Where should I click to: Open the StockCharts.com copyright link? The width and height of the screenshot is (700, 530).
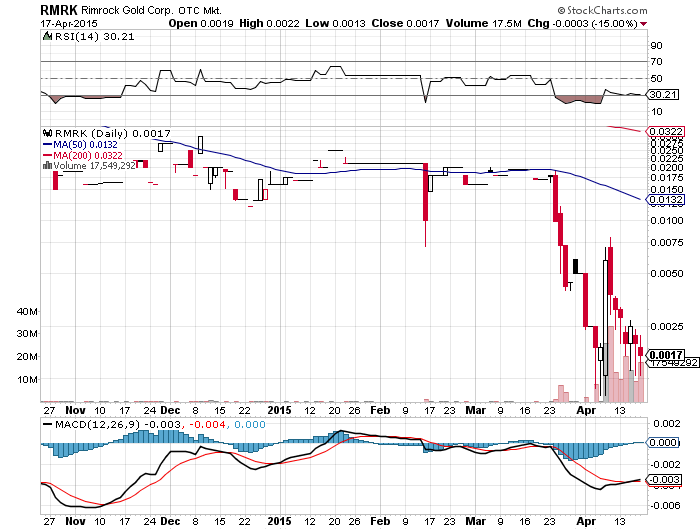point(602,10)
